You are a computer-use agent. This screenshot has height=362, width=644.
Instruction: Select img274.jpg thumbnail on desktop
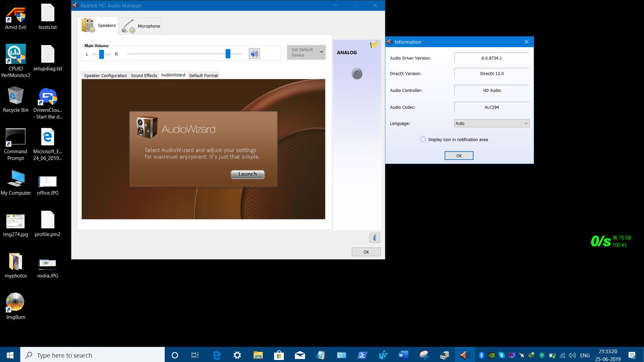15,225
